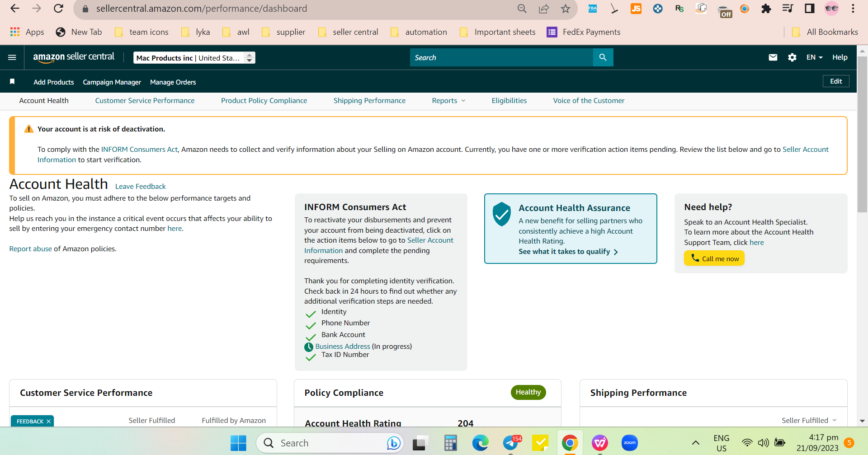
Task: Open the browser profile avatar
Action: point(831,9)
